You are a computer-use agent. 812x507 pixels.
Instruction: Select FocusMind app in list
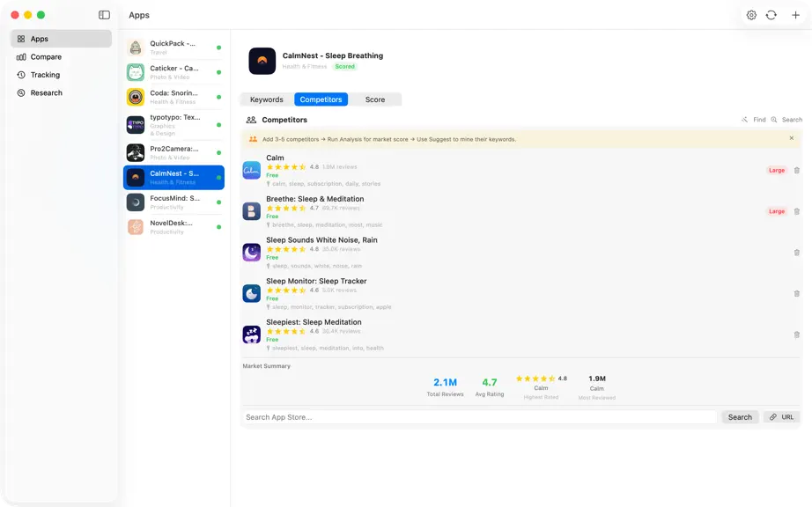(x=174, y=202)
